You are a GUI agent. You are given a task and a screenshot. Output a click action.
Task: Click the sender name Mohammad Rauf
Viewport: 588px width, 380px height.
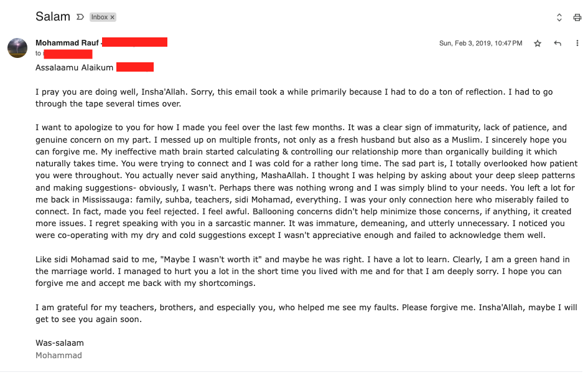tap(67, 43)
